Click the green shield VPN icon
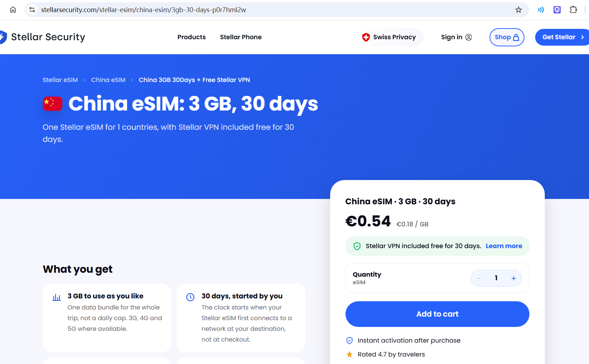The width and height of the screenshot is (589, 364). [x=357, y=246]
